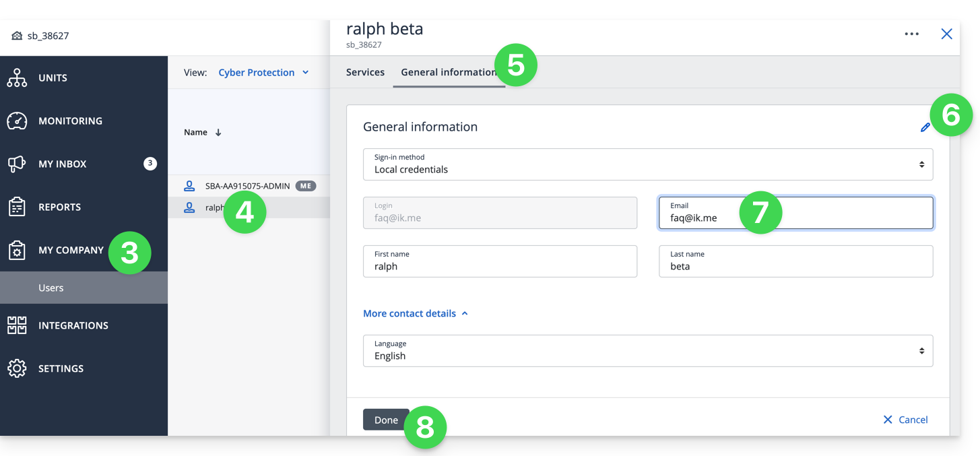The width and height of the screenshot is (980, 456).
Task: Select Users under My Company
Action: click(x=51, y=288)
